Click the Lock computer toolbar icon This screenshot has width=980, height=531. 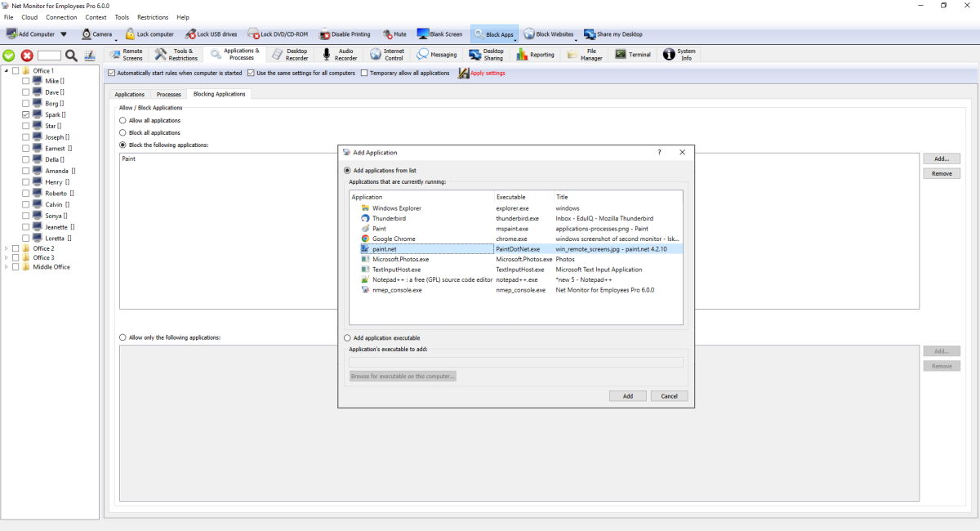[130, 34]
